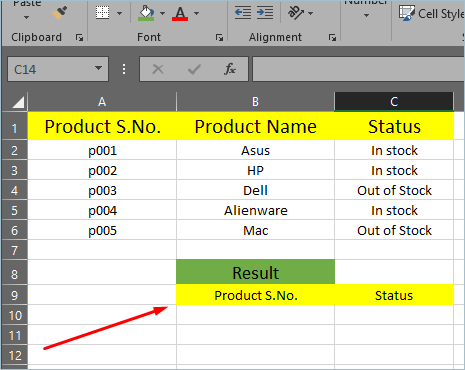Click the Dell cell

pos(255,190)
